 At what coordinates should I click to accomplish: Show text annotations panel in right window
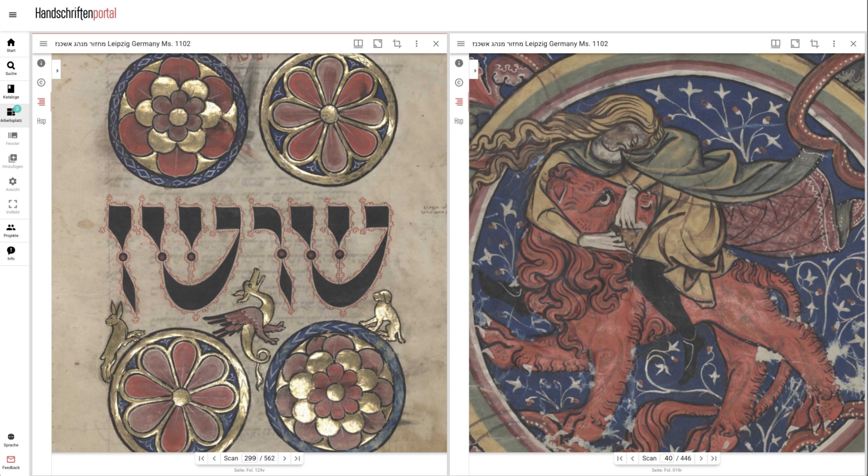(459, 102)
